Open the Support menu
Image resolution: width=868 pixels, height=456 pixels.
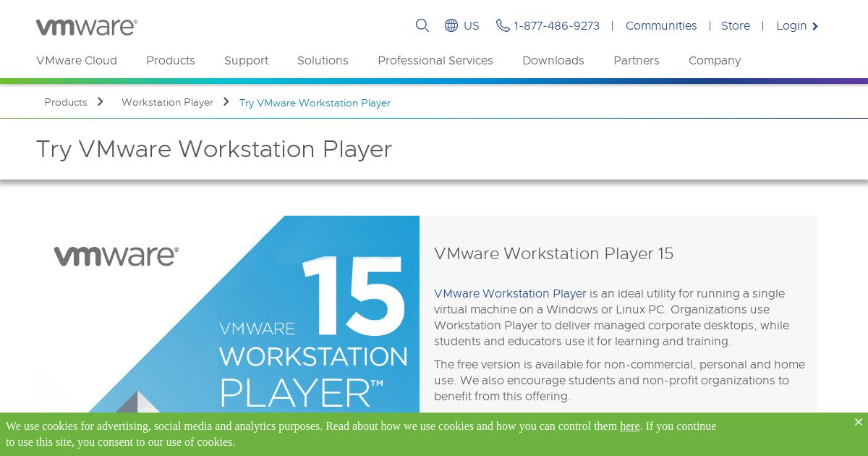click(246, 61)
